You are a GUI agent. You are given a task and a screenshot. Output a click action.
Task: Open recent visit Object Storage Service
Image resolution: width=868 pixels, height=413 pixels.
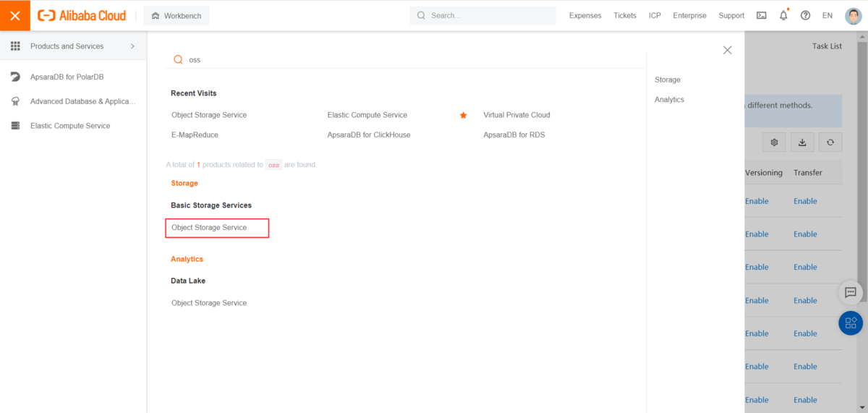209,115
